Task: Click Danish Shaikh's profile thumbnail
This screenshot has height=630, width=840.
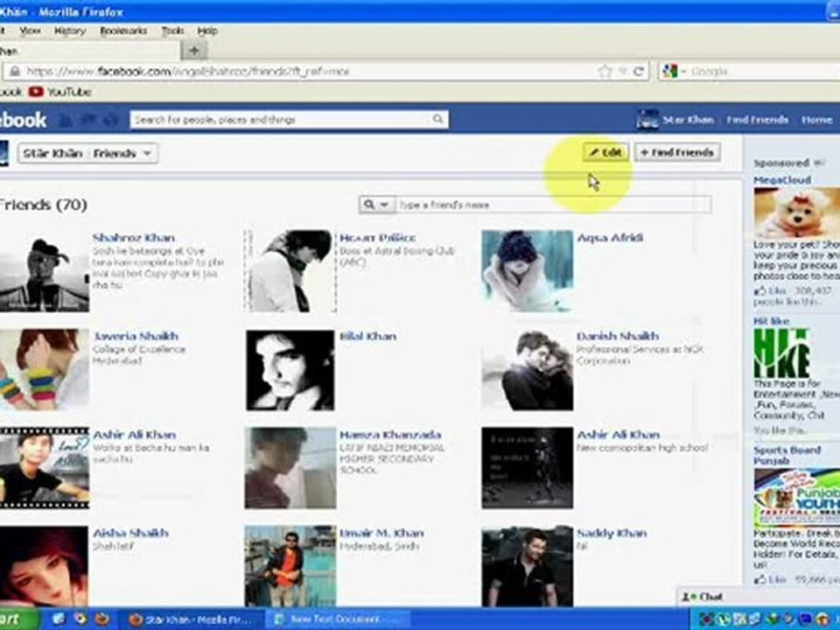Action: tap(527, 370)
